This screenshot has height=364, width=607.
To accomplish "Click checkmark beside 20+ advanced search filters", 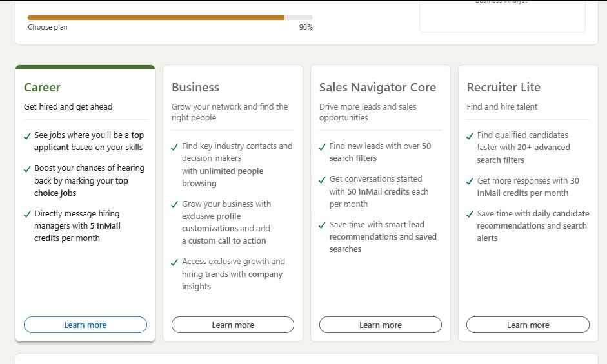I will click(x=470, y=136).
